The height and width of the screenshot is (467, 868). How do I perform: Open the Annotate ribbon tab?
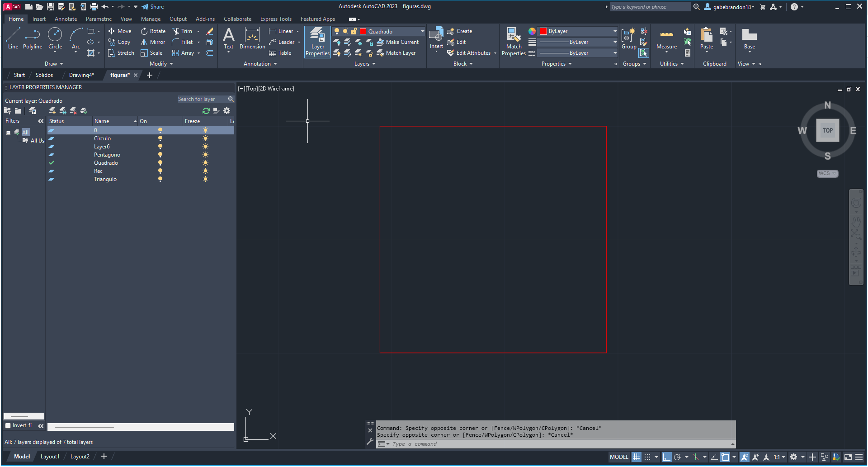coord(66,19)
